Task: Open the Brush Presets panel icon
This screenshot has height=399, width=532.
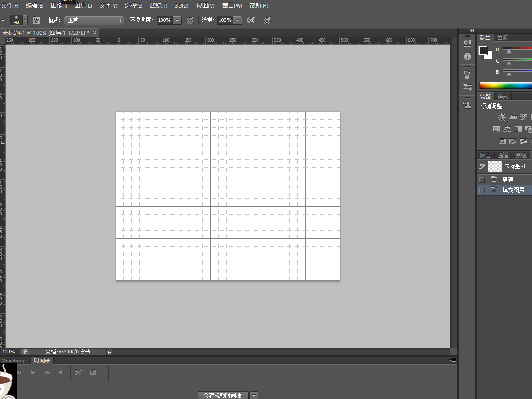Action: (x=467, y=87)
